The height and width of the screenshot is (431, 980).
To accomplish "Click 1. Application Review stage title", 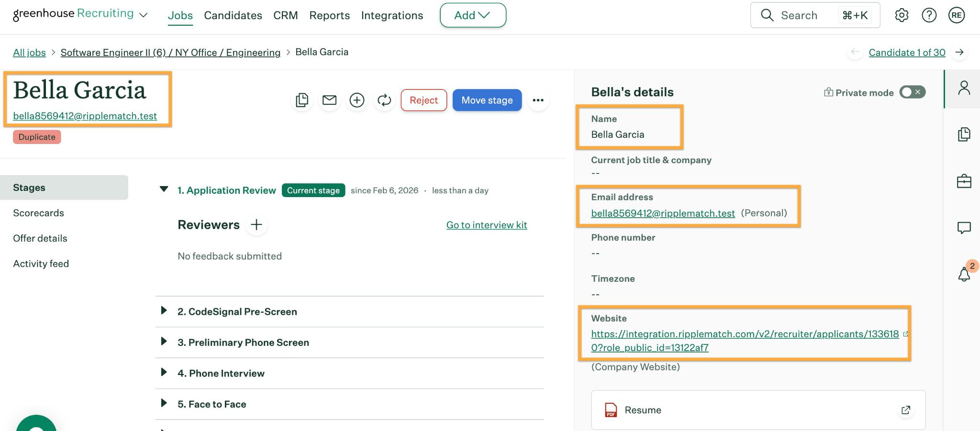I will (226, 190).
